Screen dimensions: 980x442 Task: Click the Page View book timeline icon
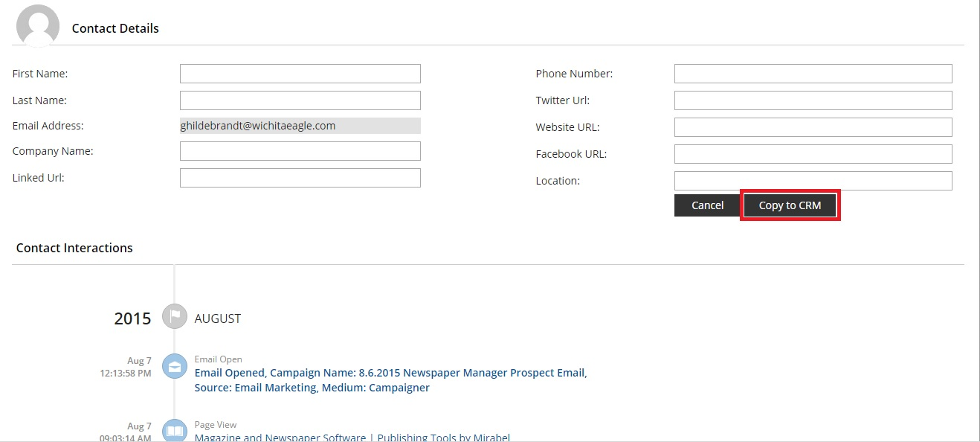coord(175,432)
